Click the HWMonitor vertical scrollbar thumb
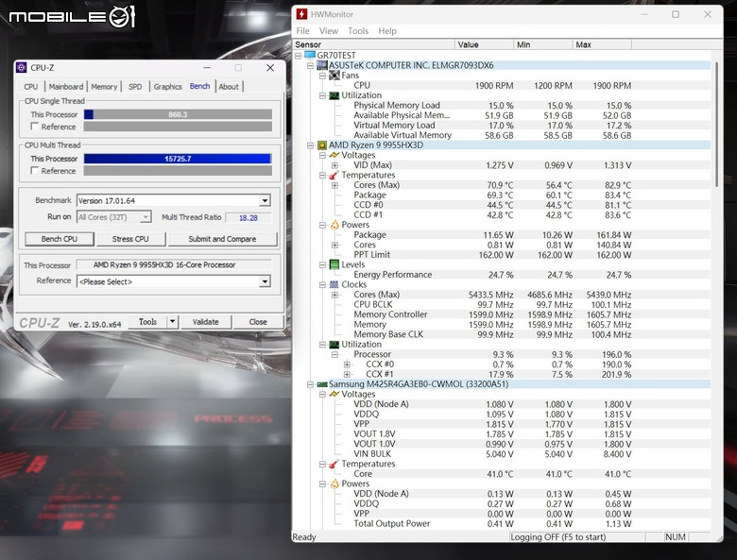The width and height of the screenshot is (737, 560). 717,124
